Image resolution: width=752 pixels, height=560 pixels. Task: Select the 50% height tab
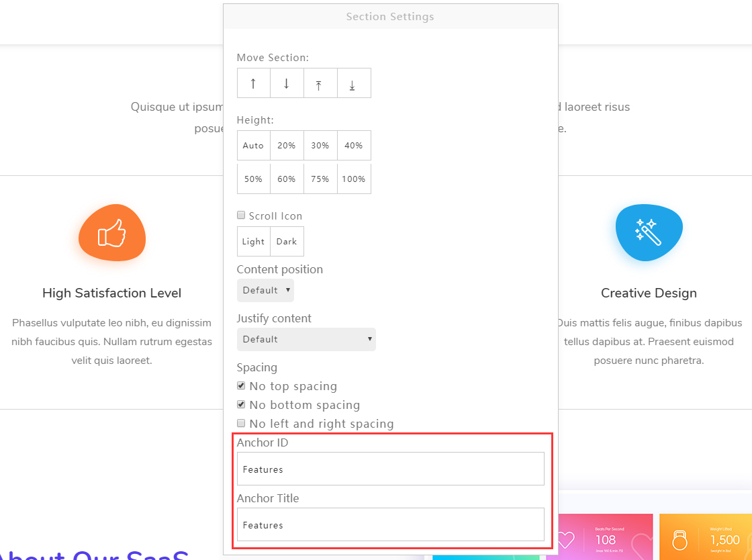point(253,178)
